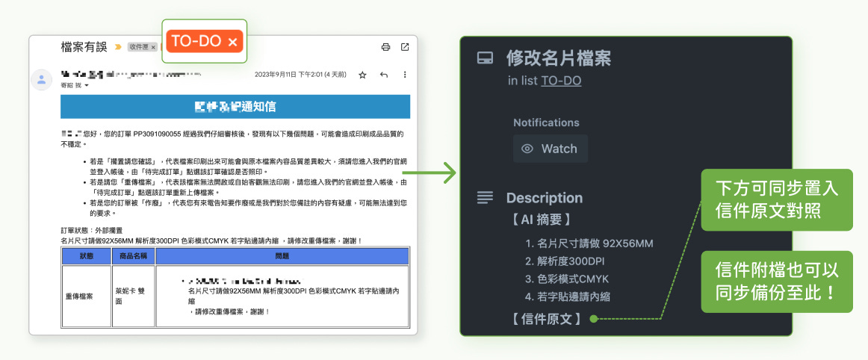Click the card icon beside 修改名片檔案
Screen dimensions: 868x360
pyautogui.click(x=485, y=58)
